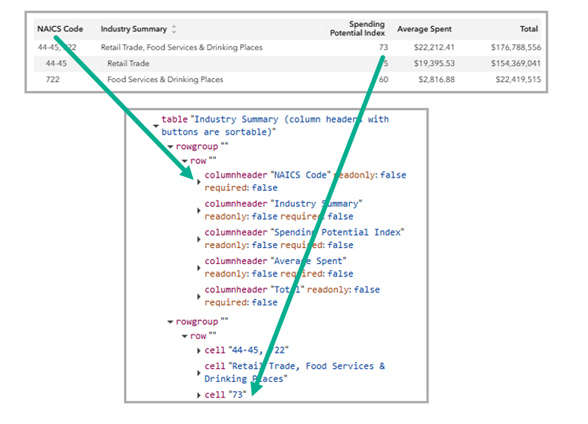
Task: Expand columnheader Average Spent node
Action: [x=199, y=268]
